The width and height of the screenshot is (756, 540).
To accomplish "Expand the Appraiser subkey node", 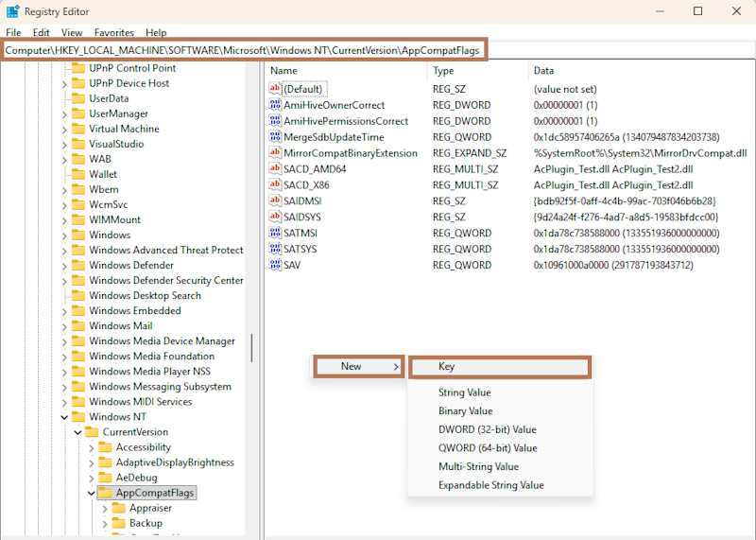I will (x=104, y=508).
